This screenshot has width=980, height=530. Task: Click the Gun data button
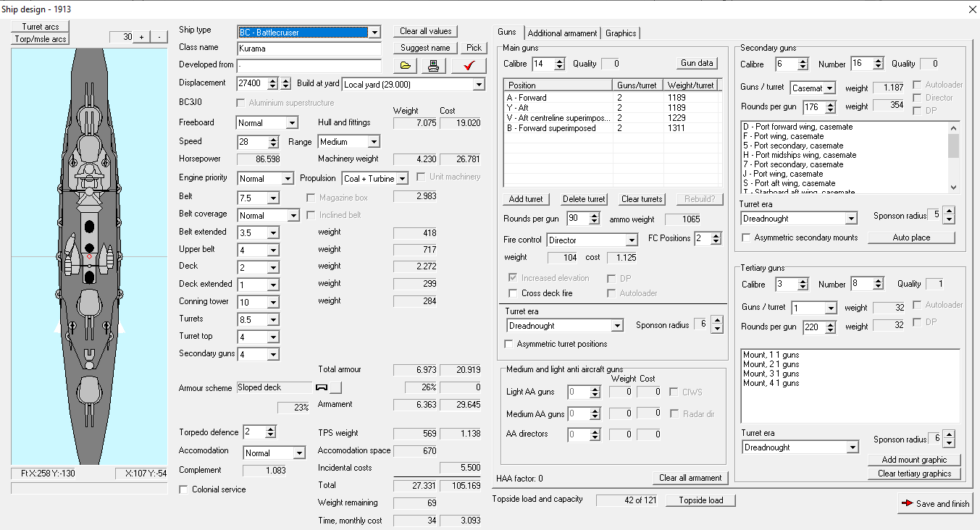698,63
